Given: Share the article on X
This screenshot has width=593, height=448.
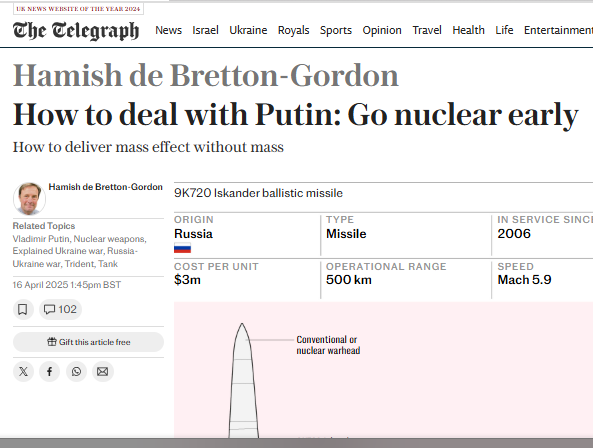Looking at the screenshot, I should (x=23, y=372).
